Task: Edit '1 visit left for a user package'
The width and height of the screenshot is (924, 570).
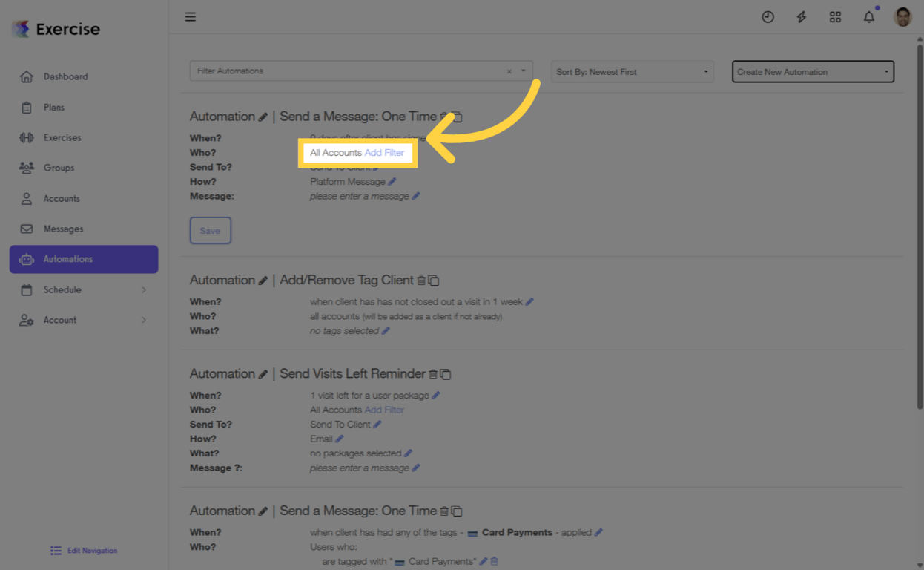Action: 436,396
